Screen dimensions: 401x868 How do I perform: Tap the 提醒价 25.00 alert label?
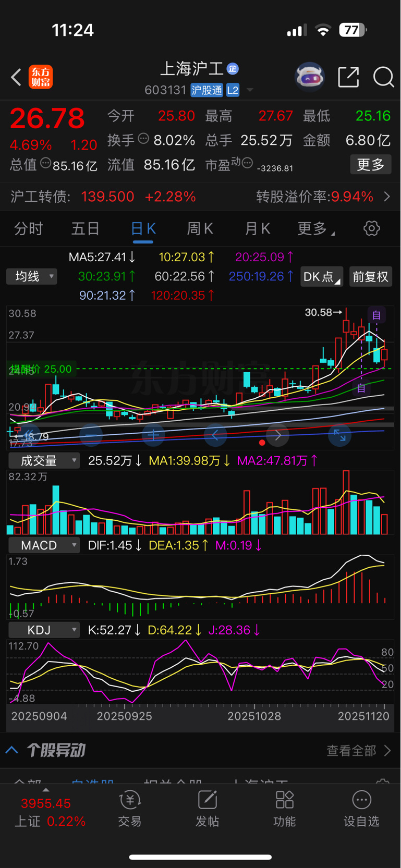[x=41, y=369]
